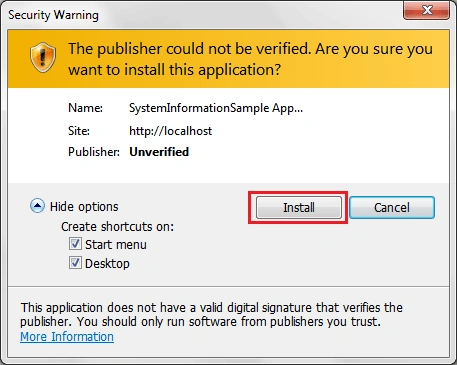
Task: Click the 'Name:' field label
Action: tap(85, 108)
